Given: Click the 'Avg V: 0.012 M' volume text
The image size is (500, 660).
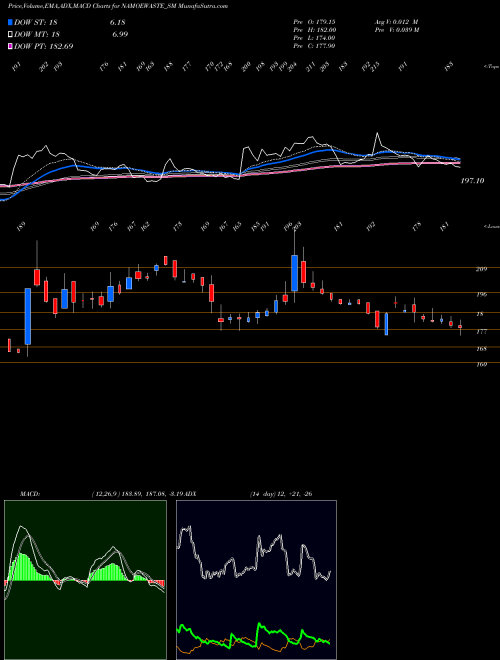Looking at the screenshot, I should click(x=396, y=21).
